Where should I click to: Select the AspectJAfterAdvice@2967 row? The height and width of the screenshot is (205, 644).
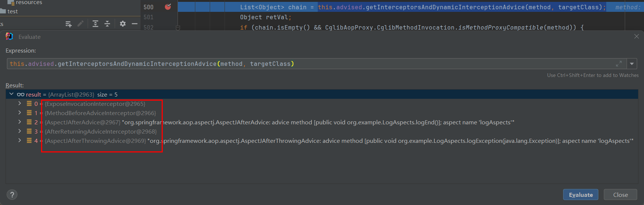pyautogui.click(x=322, y=122)
